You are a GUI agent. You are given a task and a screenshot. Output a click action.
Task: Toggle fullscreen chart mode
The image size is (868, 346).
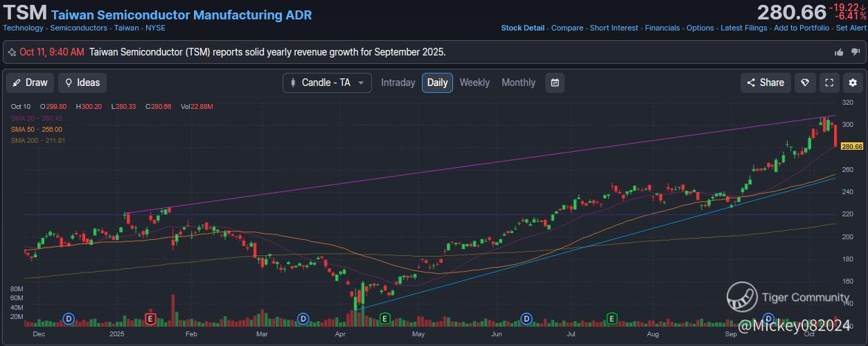pos(829,83)
